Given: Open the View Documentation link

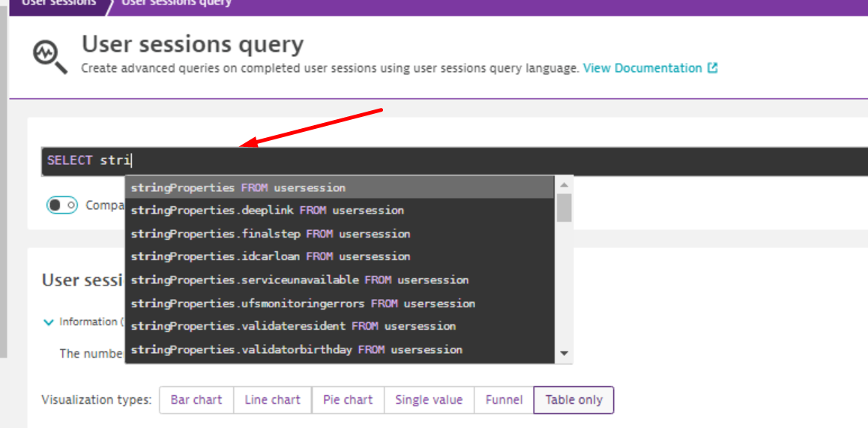Looking at the screenshot, I should [642, 68].
